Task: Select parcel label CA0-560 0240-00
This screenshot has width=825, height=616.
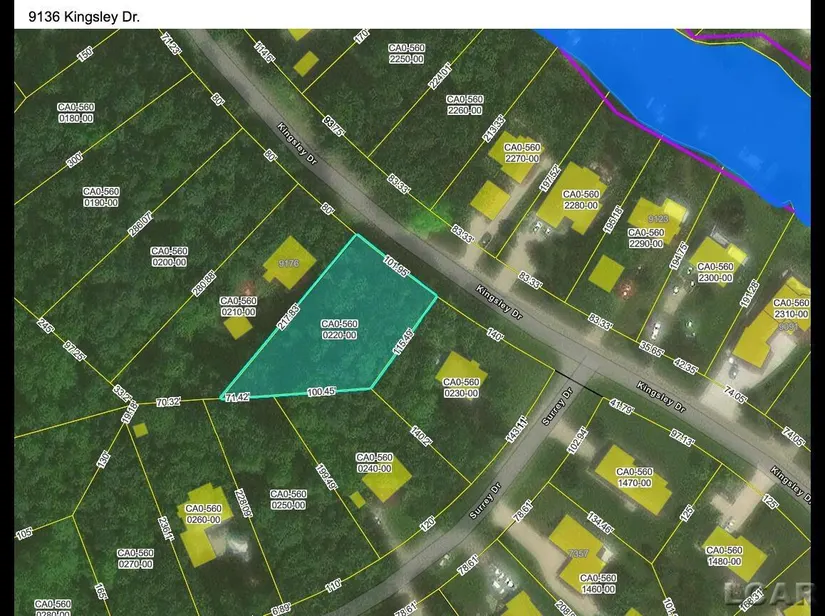Action: tap(377, 463)
